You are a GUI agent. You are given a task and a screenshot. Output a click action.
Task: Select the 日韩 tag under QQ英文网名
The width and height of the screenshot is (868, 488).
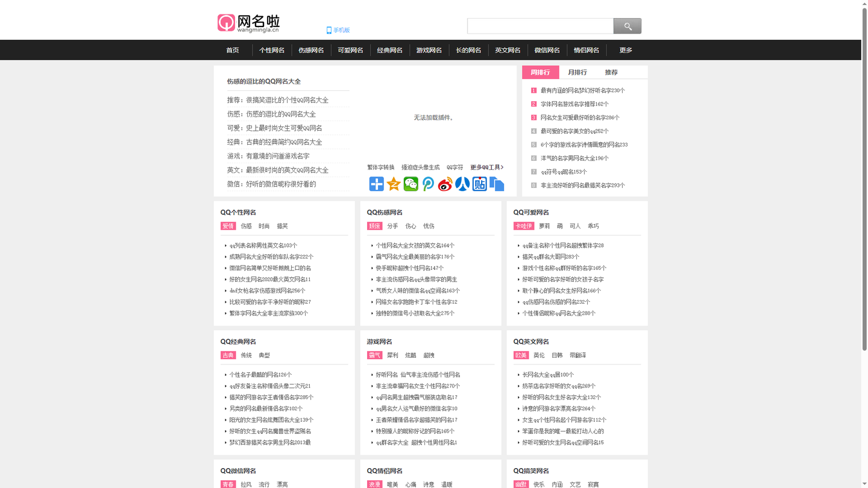click(557, 355)
